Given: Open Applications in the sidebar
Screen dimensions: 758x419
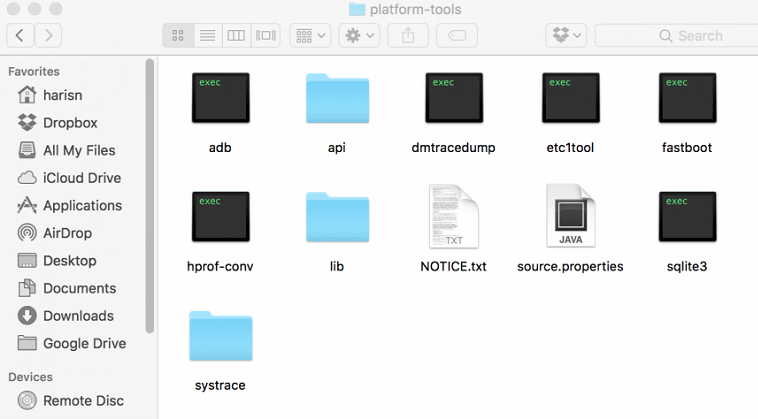Looking at the screenshot, I should point(70,205).
